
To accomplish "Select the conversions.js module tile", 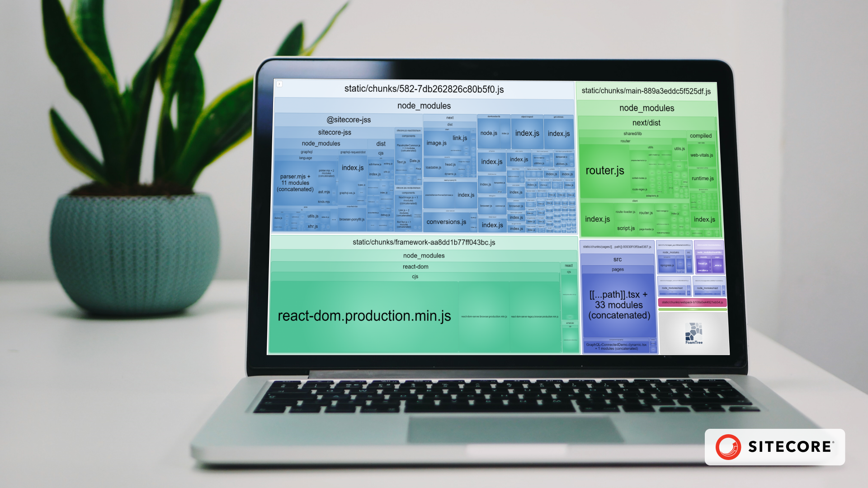I will click(447, 222).
